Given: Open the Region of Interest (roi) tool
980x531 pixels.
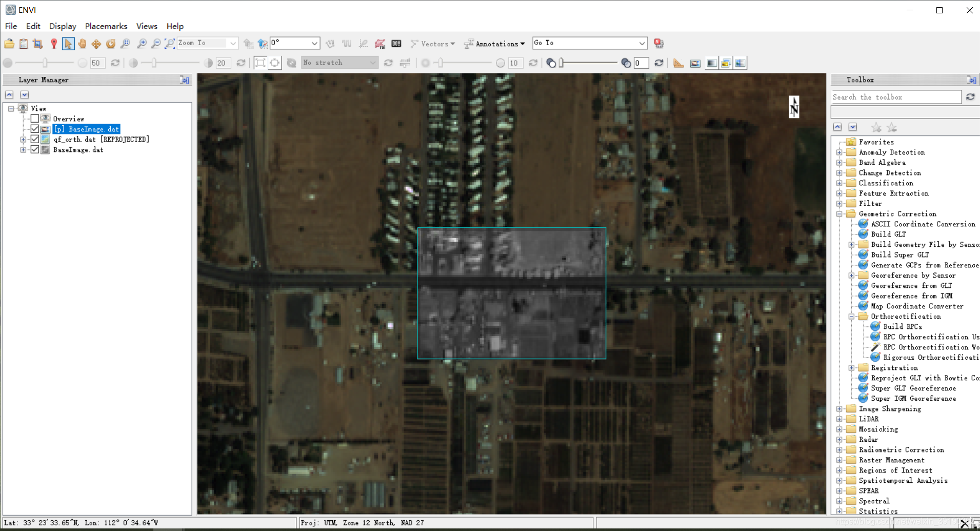Looking at the screenshot, I should [380, 44].
